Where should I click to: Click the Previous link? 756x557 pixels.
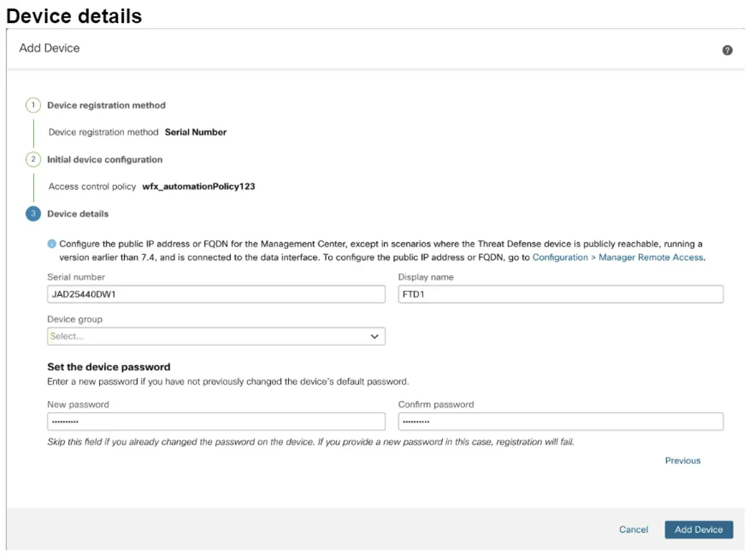coord(683,460)
